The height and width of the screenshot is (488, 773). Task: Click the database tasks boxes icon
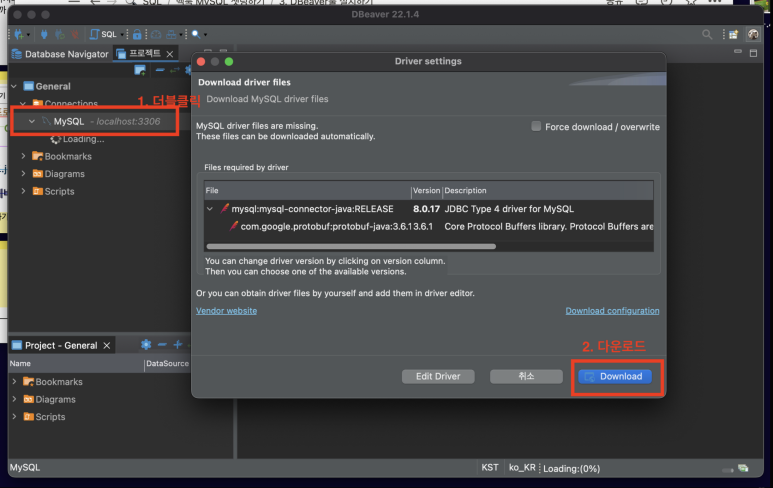pyautogui.click(x=171, y=34)
